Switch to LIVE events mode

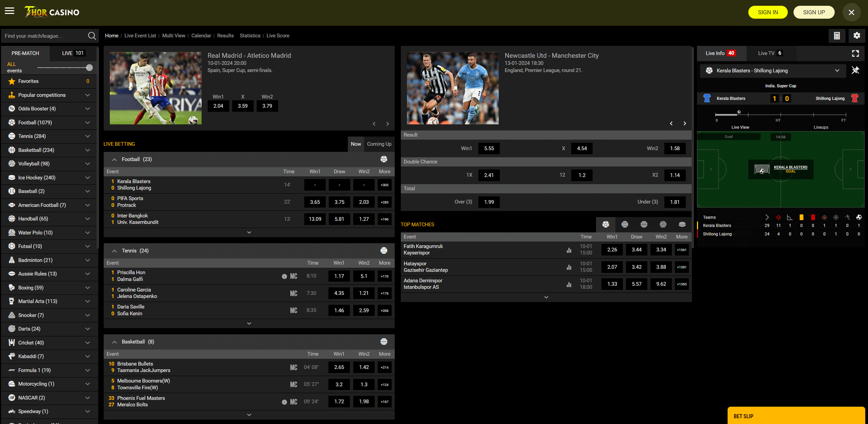pos(73,53)
